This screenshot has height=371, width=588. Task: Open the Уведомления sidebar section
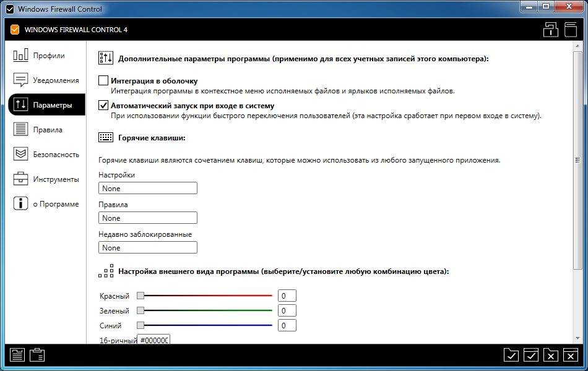tap(46, 80)
